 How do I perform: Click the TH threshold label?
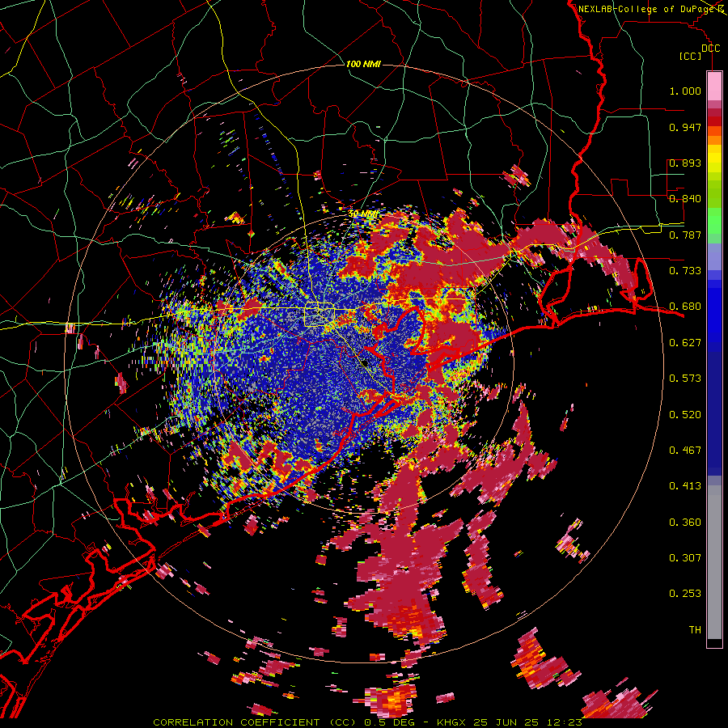point(695,630)
